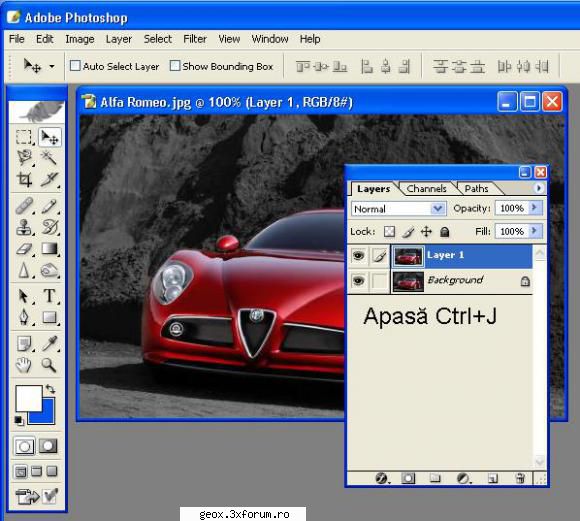Select the Magic Wand tool
The height and width of the screenshot is (521, 580).
click(x=49, y=157)
